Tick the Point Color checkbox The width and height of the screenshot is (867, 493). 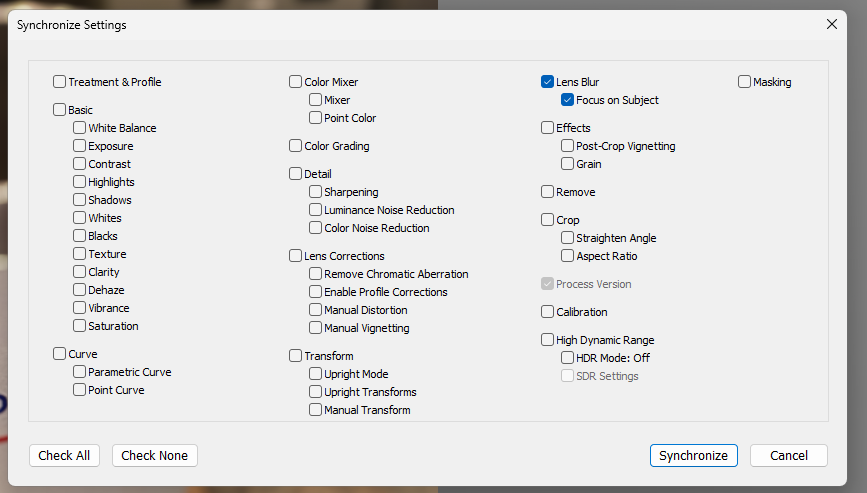[315, 118]
